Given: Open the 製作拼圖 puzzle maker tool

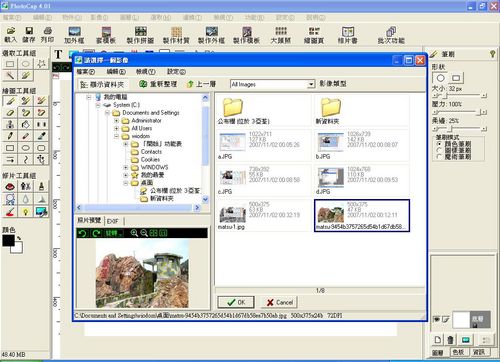Looking at the screenshot, I should (x=140, y=35).
